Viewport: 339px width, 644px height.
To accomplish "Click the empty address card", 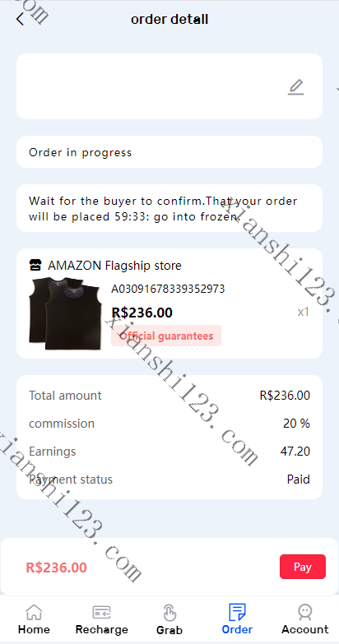I will tap(169, 86).
